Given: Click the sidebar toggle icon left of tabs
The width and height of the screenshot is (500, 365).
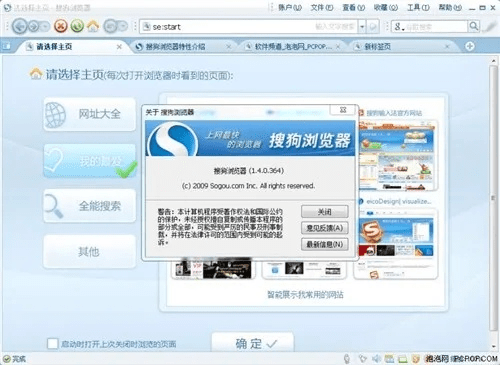Looking at the screenshot, I should click(x=6, y=46).
